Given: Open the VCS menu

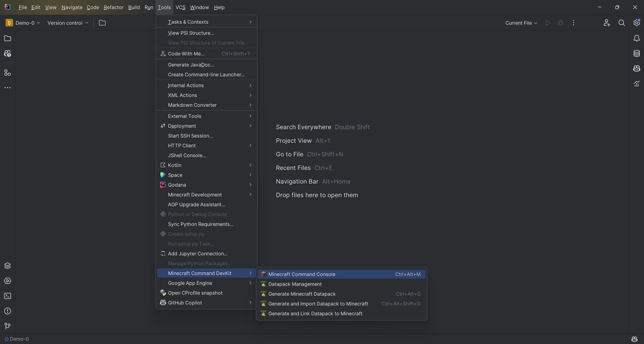Looking at the screenshot, I should click(x=180, y=7).
